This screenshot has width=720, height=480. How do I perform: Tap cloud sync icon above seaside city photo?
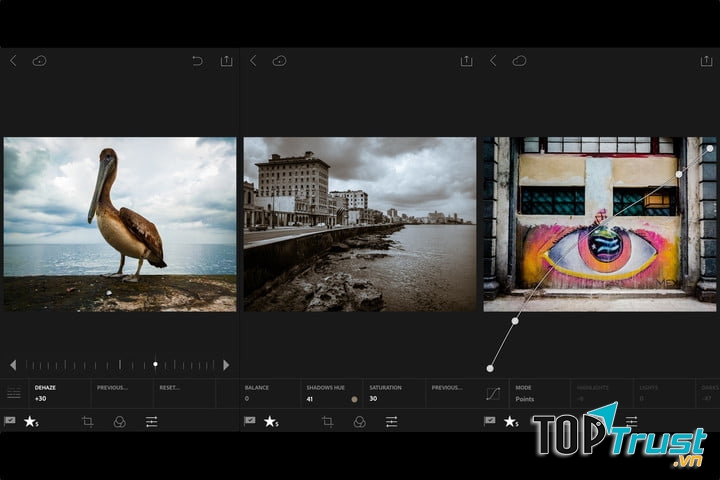[279, 61]
